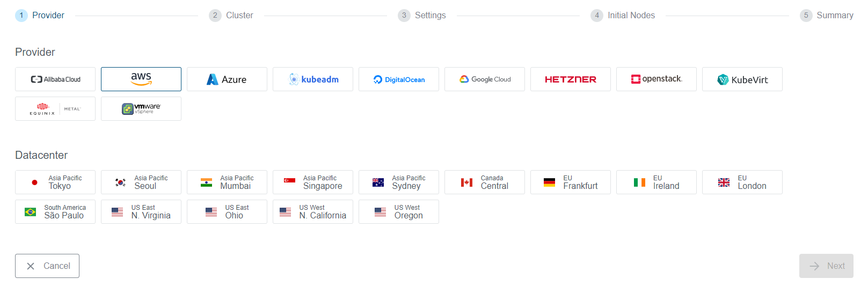Image resolution: width=868 pixels, height=293 pixels.
Task: Select the Equinix Metal provider
Action: (55, 109)
